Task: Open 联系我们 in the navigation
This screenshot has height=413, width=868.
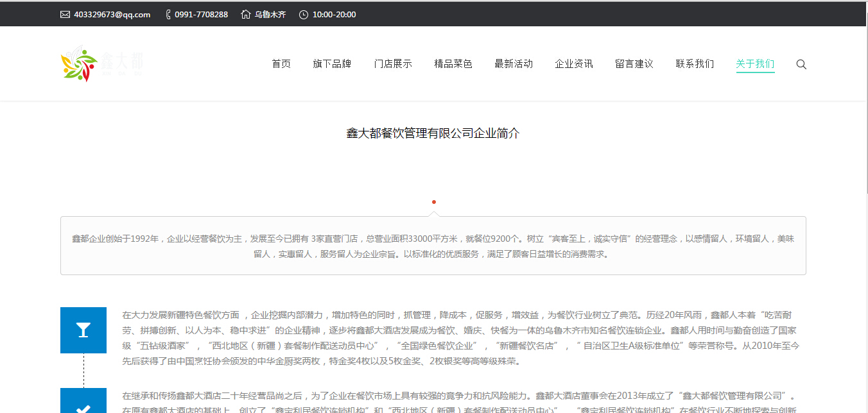Action: click(695, 64)
